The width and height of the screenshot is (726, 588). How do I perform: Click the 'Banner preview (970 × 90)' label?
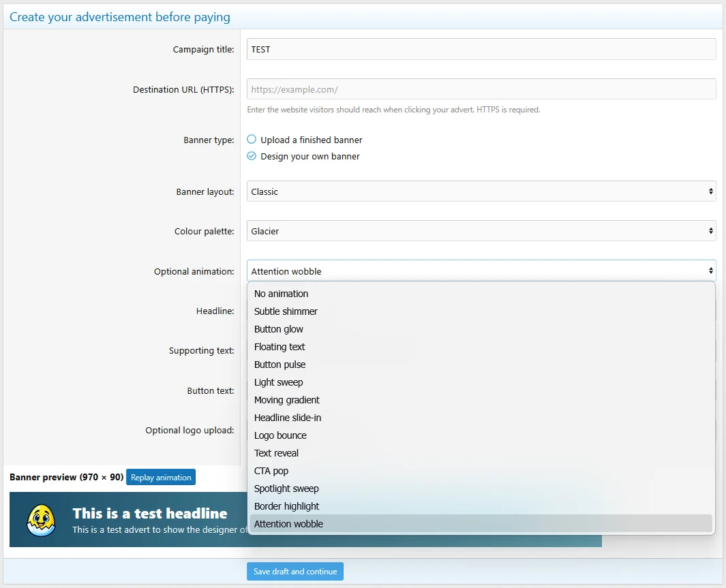pyautogui.click(x=67, y=477)
